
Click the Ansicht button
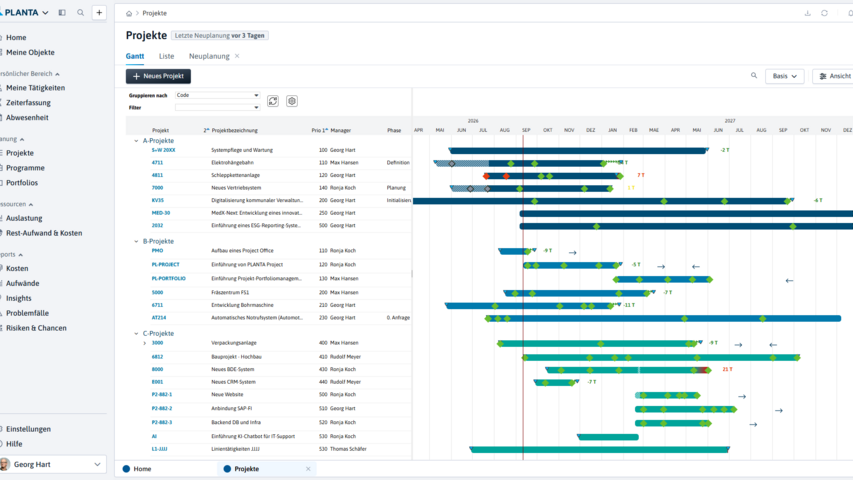833,76
